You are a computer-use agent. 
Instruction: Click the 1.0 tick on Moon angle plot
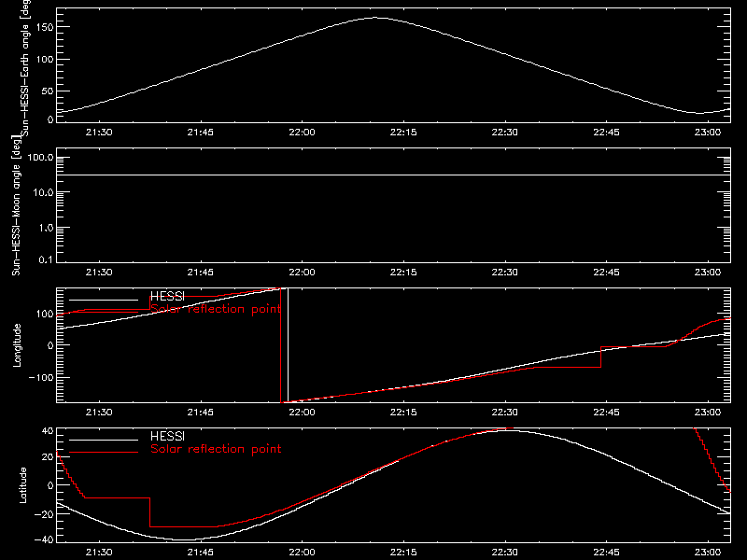click(x=46, y=228)
